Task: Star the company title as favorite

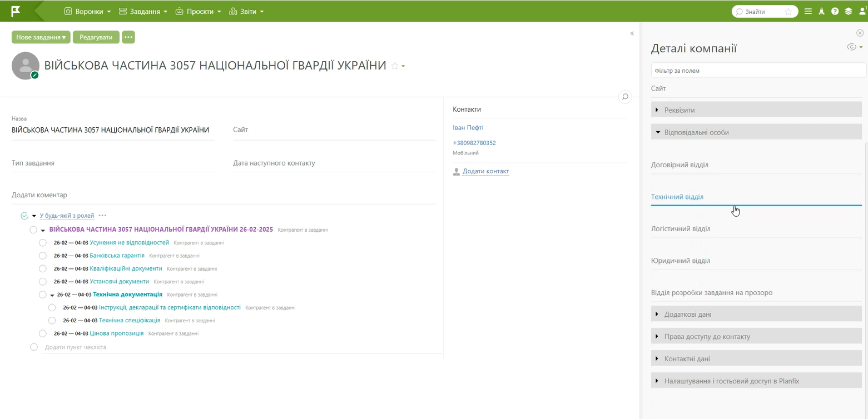Action: point(395,66)
